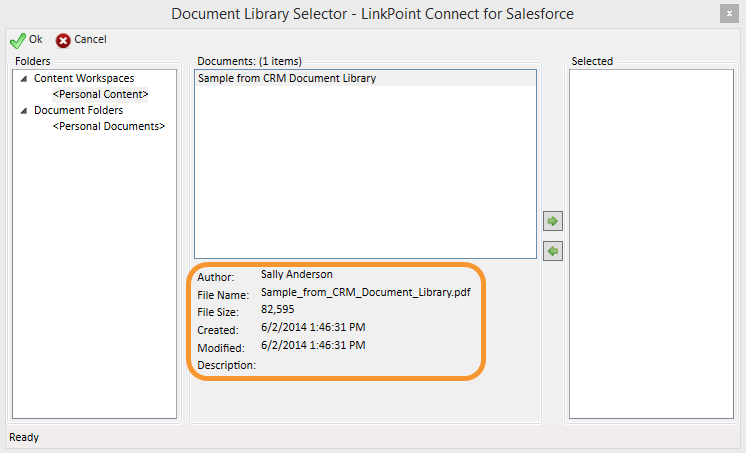
Task: Click the Ok button label
Action: click(36, 39)
